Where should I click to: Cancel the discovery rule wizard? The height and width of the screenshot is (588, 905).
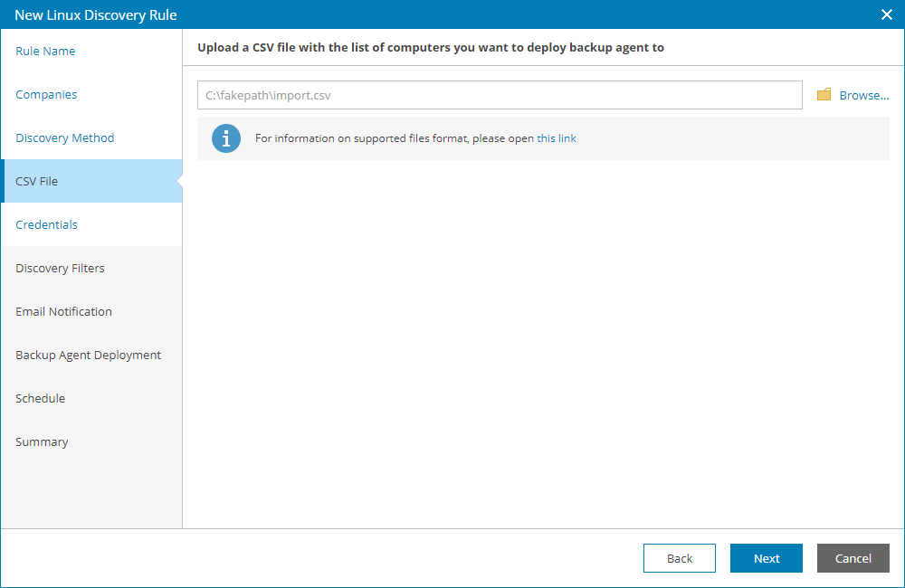pyautogui.click(x=853, y=558)
